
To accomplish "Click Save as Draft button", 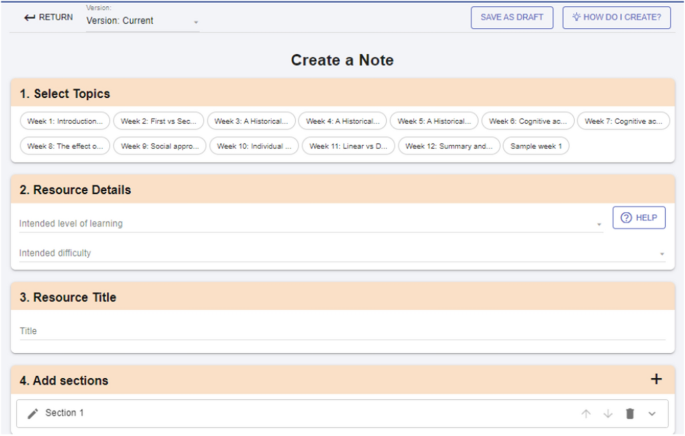I will pos(511,18).
